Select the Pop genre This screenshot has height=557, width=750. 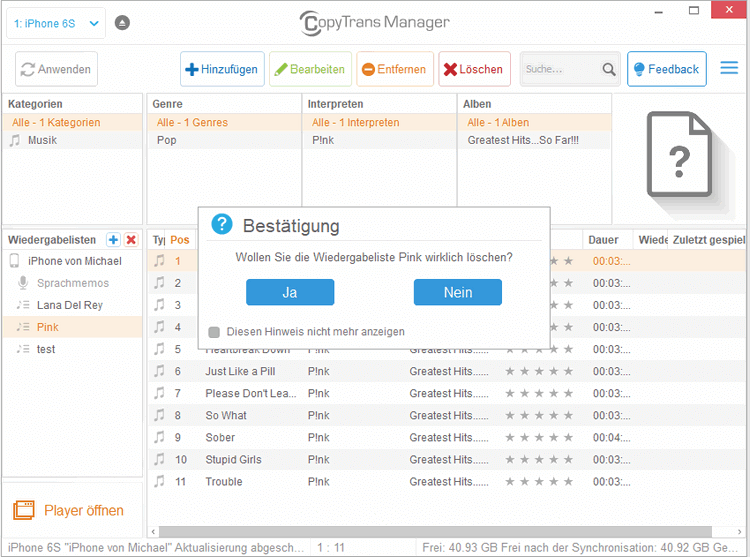coord(224,140)
